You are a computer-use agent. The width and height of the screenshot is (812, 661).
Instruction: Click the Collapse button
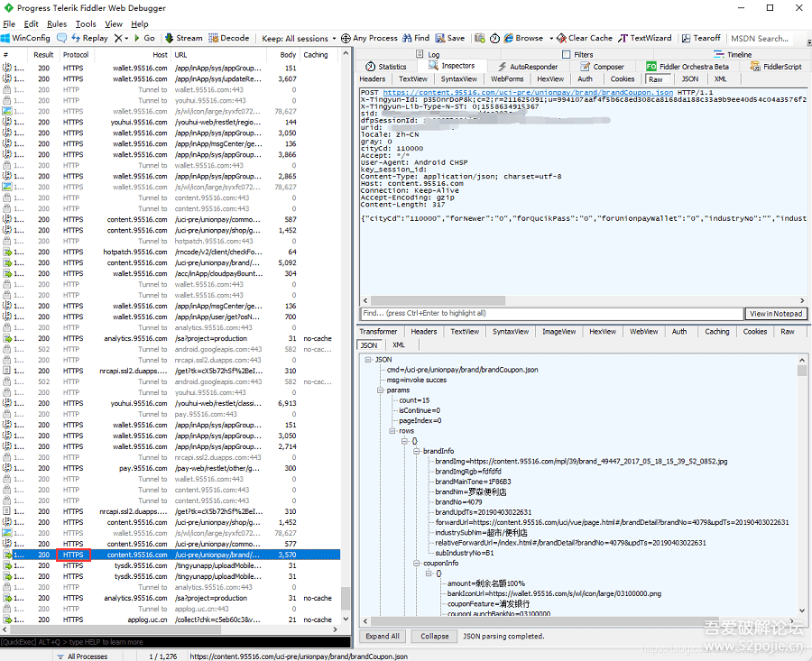(x=435, y=636)
